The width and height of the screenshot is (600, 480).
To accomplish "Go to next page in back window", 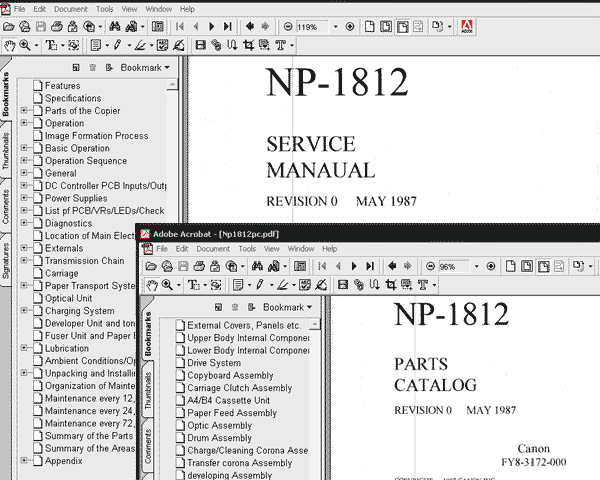I will click(x=212, y=26).
